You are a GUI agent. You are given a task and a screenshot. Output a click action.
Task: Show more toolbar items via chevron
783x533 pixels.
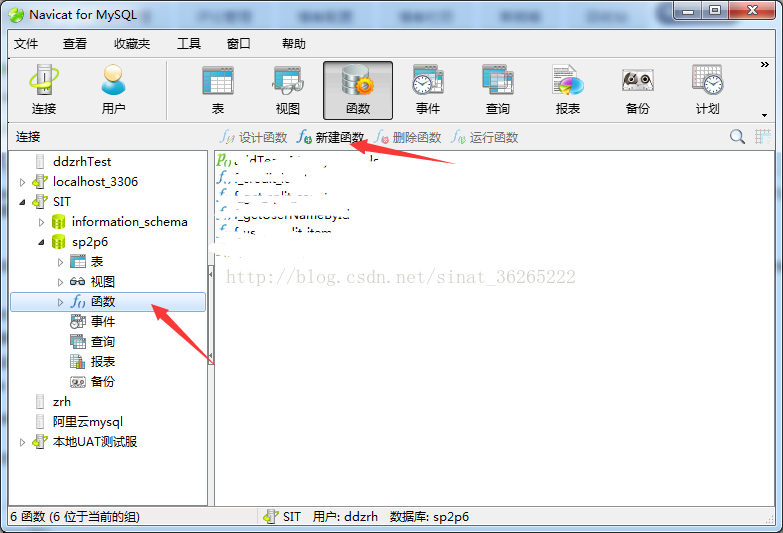click(x=765, y=64)
